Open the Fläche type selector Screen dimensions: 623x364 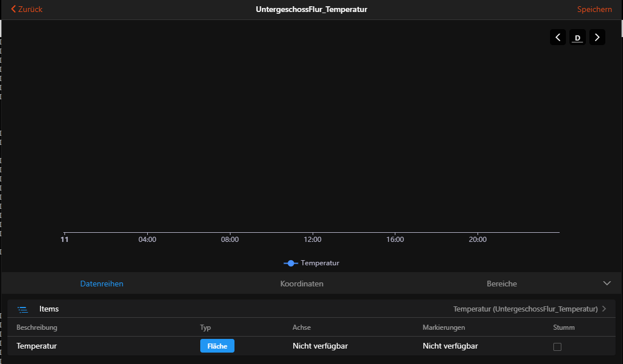click(217, 346)
